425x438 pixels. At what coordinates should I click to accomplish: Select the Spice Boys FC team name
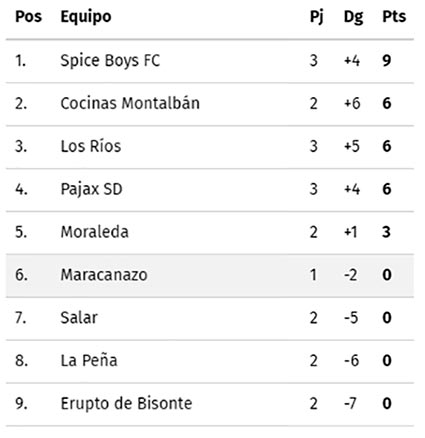[110, 61]
